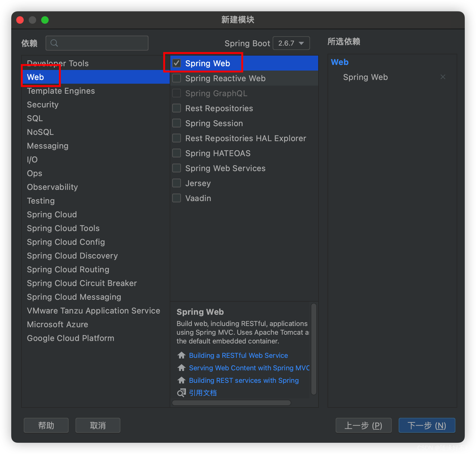Select the Security category
476x454 pixels.
point(43,104)
